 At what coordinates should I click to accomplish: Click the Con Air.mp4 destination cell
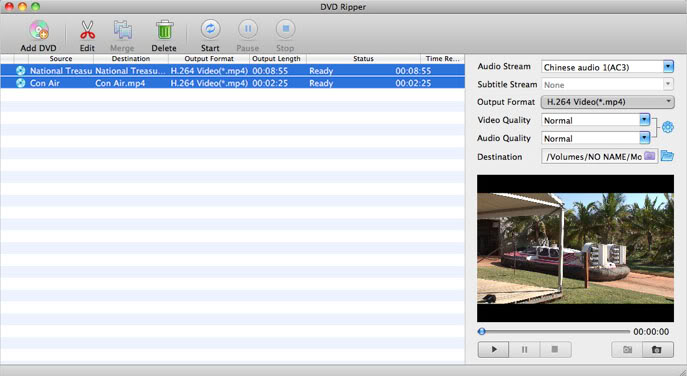pyautogui.click(x=120, y=83)
